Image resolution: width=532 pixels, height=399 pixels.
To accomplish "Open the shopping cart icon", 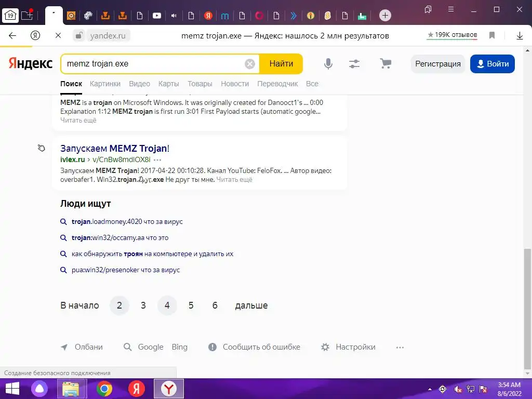I will (x=385, y=63).
